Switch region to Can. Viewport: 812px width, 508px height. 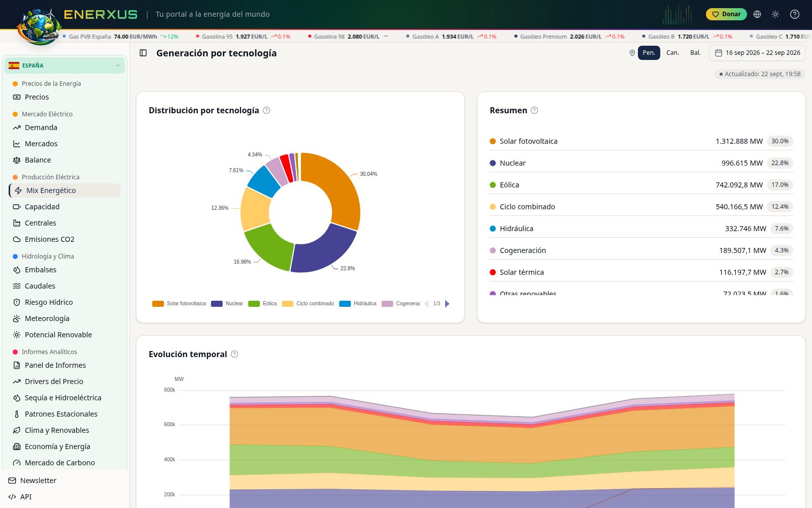click(x=672, y=53)
